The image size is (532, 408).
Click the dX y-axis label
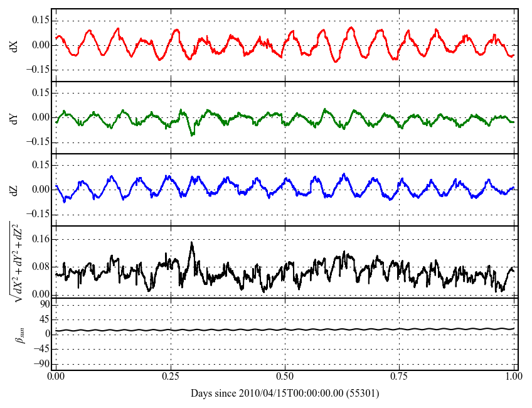pos(14,45)
